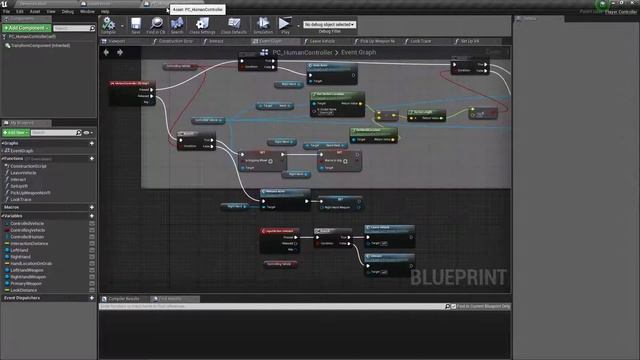
Task: Add a new event dispatcher with plus
Action: pyautogui.click(x=91, y=298)
